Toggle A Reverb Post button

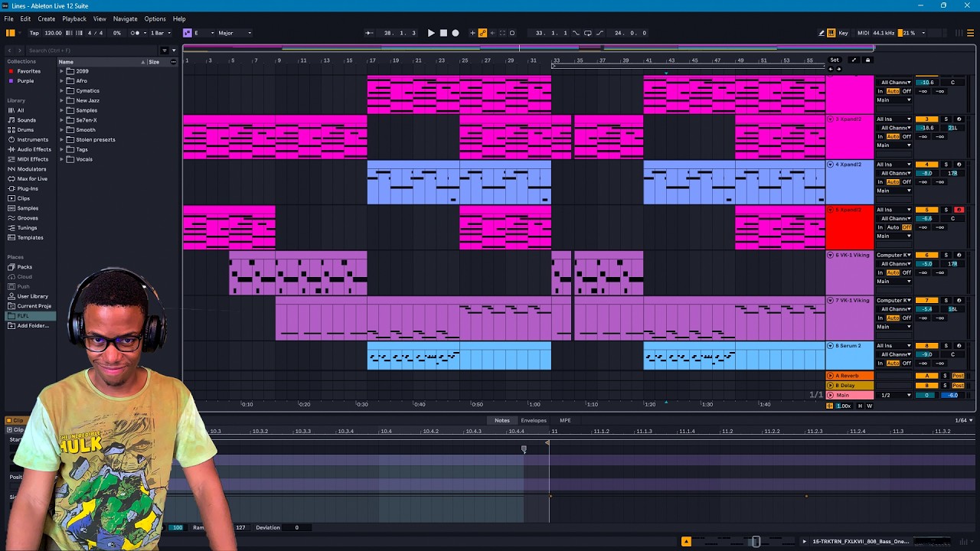(x=958, y=376)
